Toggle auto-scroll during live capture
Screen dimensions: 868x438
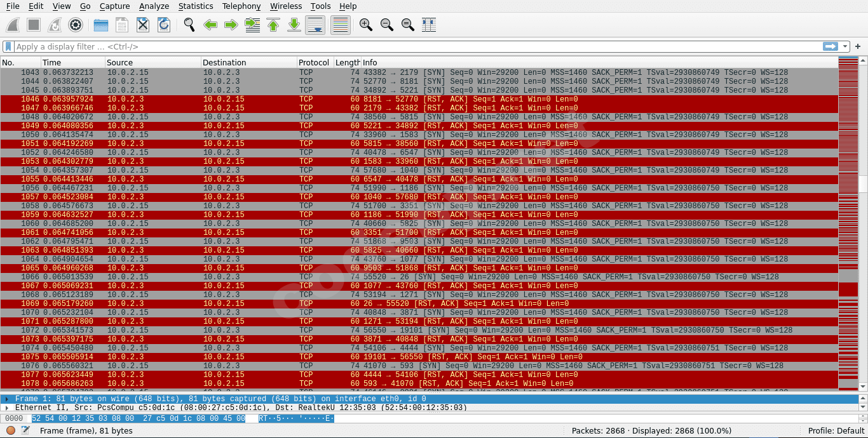point(315,25)
